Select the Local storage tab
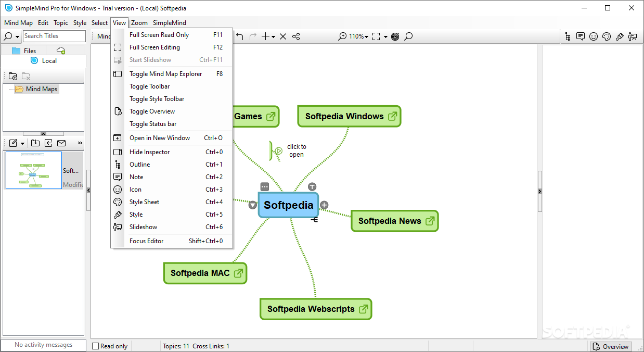 click(x=44, y=61)
